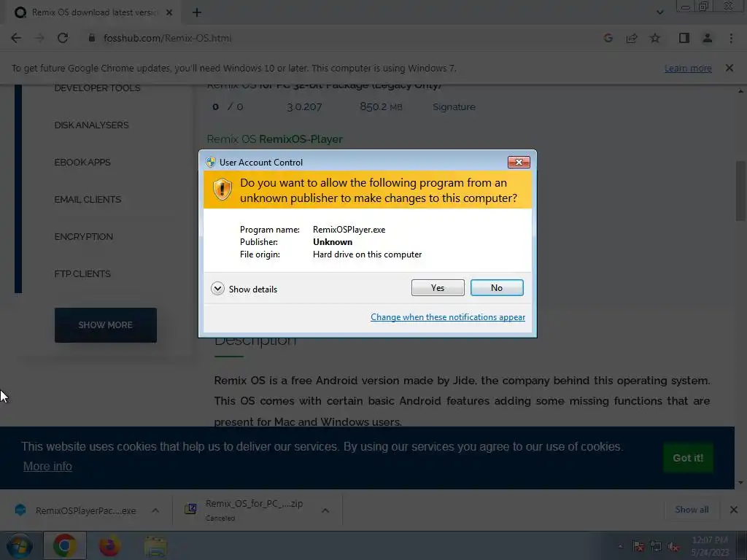Image resolution: width=747 pixels, height=560 pixels.
Task: Open EMAIL CLIENTS category
Action: (x=88, y=200)
